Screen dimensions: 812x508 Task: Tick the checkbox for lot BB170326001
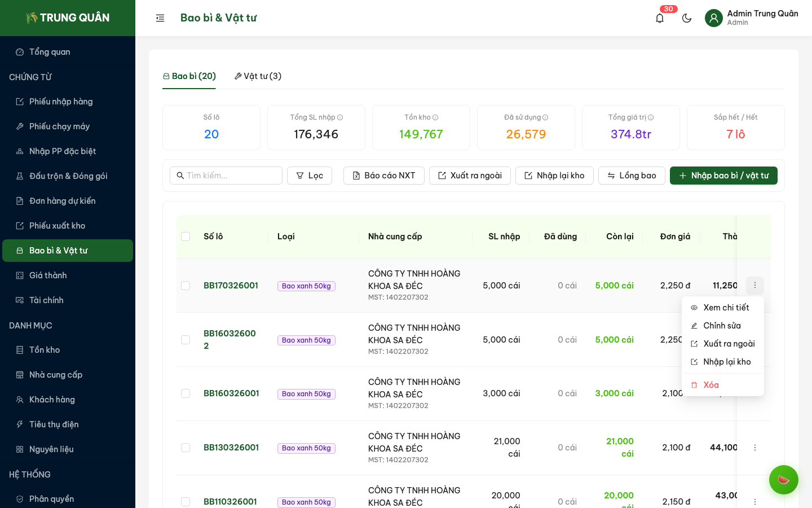(x=186, y=286)
